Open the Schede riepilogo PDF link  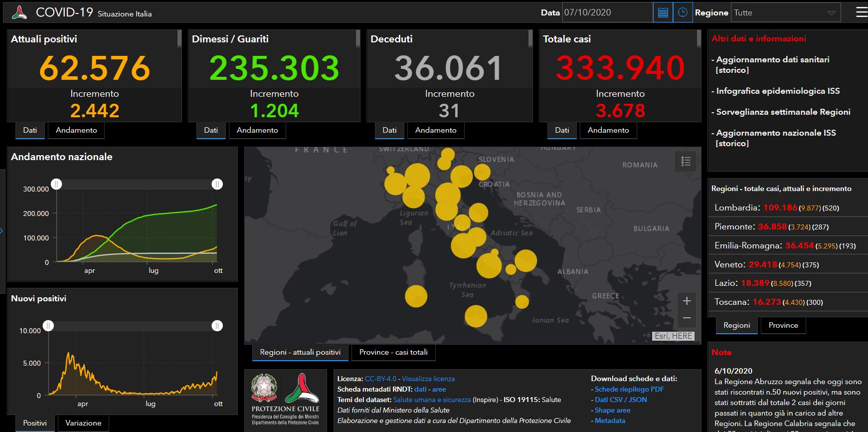[x=629, y=389]
